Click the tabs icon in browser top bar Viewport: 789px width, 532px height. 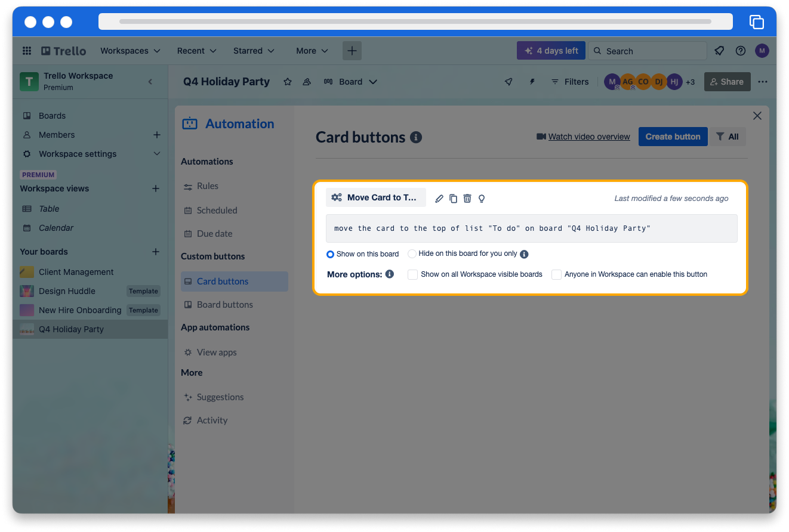tap(757, 22)
